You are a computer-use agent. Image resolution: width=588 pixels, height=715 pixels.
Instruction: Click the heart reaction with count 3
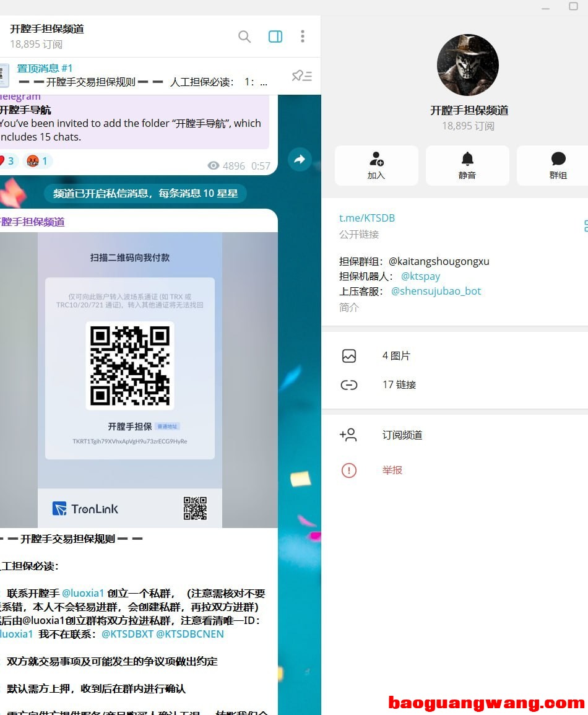(6, 161)
